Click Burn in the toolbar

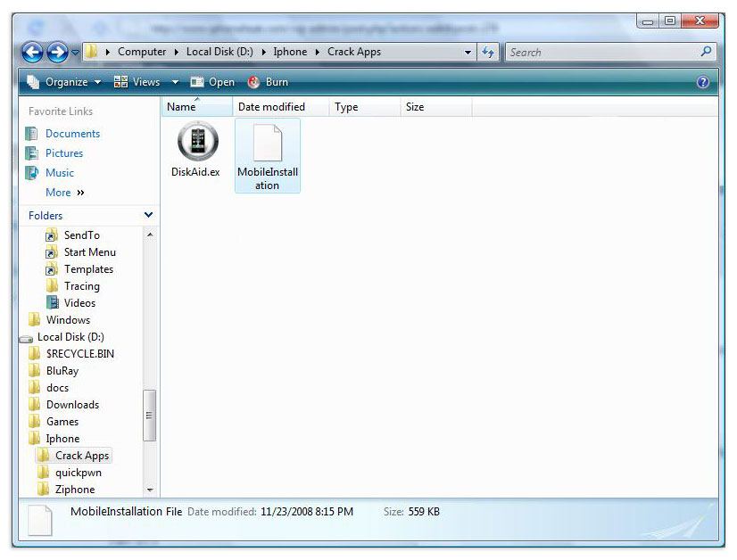click(268, 82)
